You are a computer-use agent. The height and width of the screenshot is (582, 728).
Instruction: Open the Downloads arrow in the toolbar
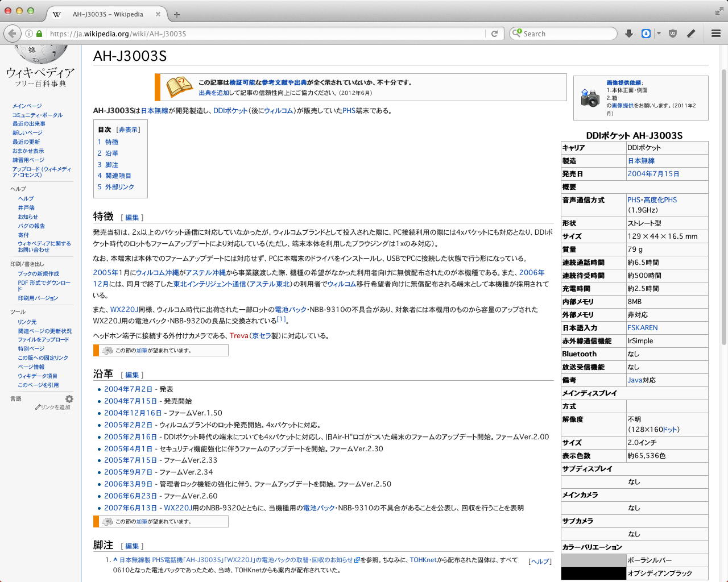click(628, 34)
